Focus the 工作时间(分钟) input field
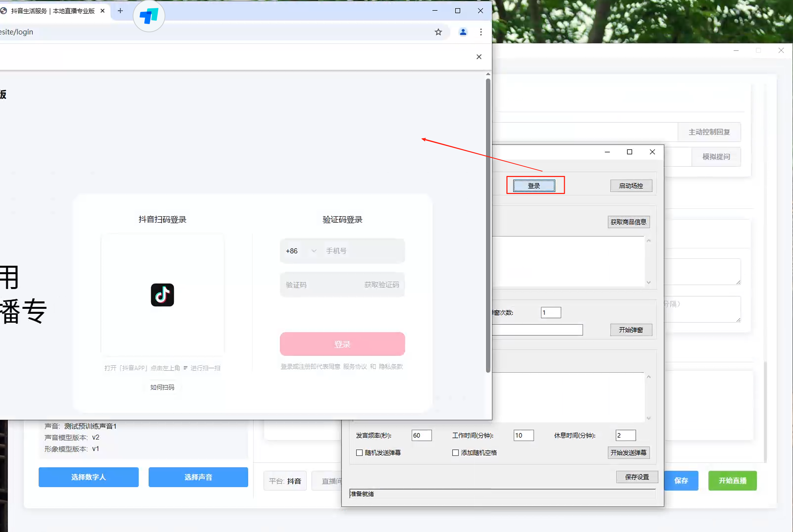793x532 pixels. click(x=523, y=436)
